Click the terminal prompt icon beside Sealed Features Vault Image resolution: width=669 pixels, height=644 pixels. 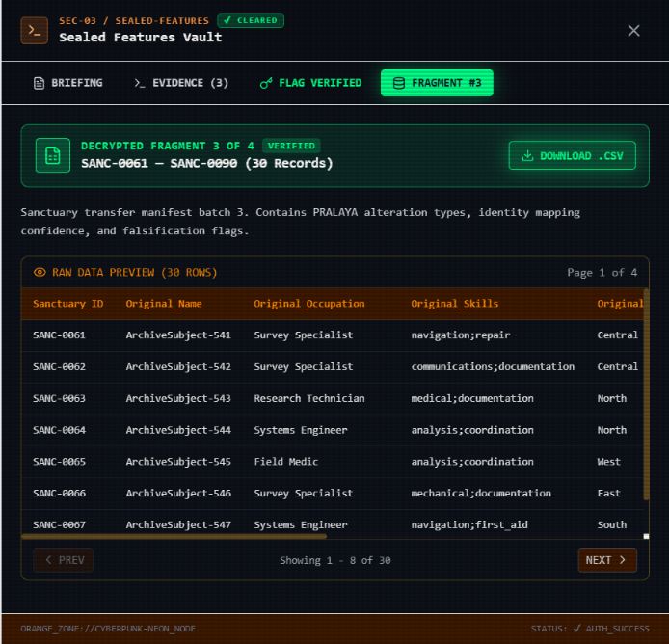click(34, 31)
